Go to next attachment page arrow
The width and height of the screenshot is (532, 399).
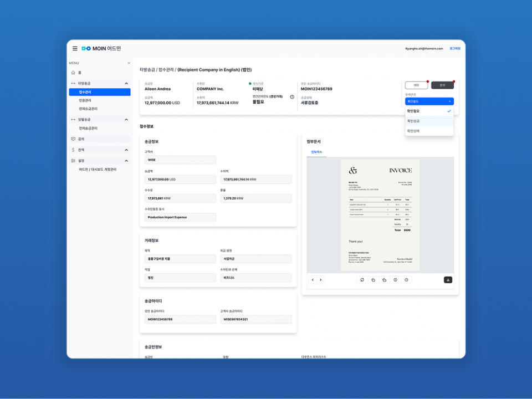tap(320, 280)
